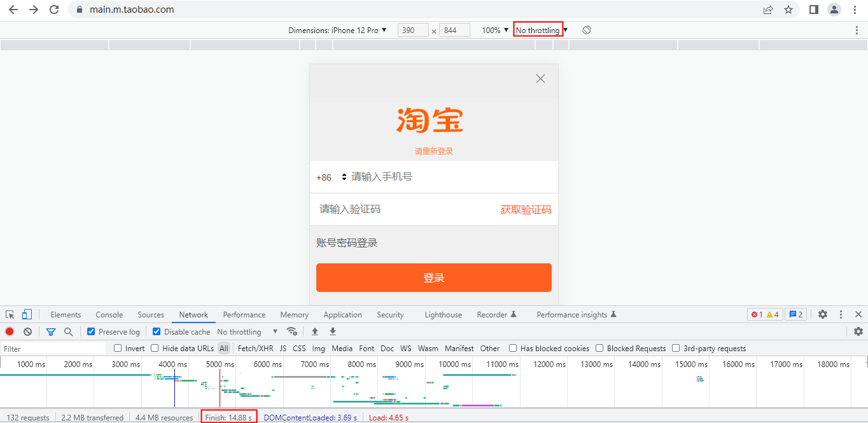Import HAR file upload arrow
This screenshot has width=868, height=423.
coord(314,331)
